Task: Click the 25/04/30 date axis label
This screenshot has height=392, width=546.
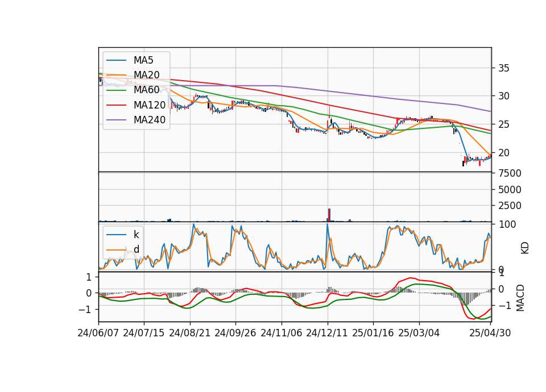Action: point(490,333)
